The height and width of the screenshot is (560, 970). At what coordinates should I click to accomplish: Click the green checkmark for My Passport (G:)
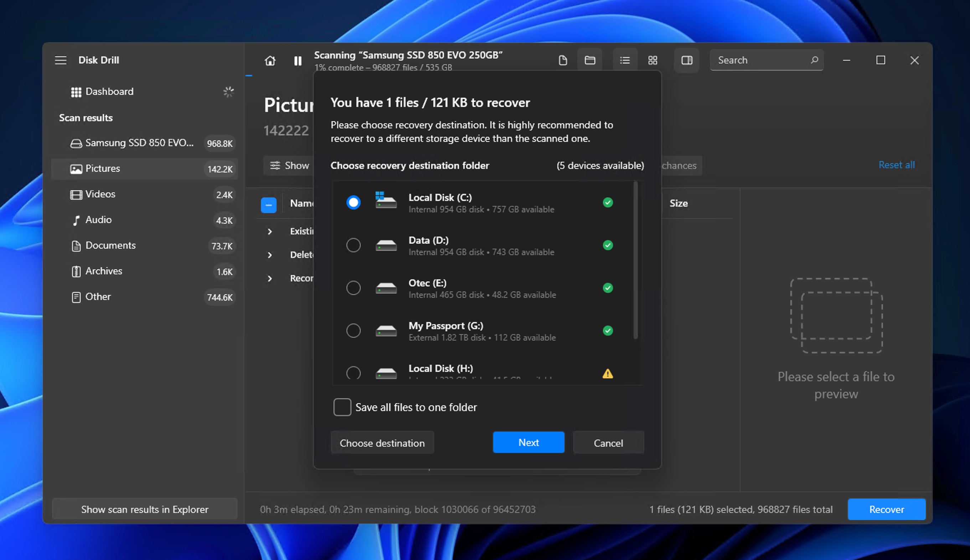coord(608,330)
